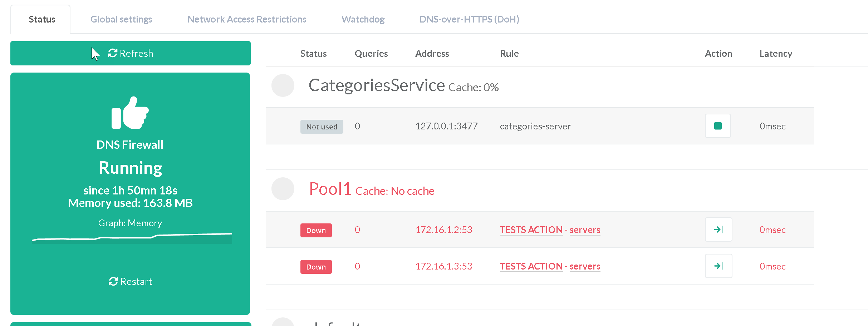Viewport: 868px width, 326px height.
Task: Open TESTS ACTION link for 172.16.1.2:53
Action: (x=531, y=230)
